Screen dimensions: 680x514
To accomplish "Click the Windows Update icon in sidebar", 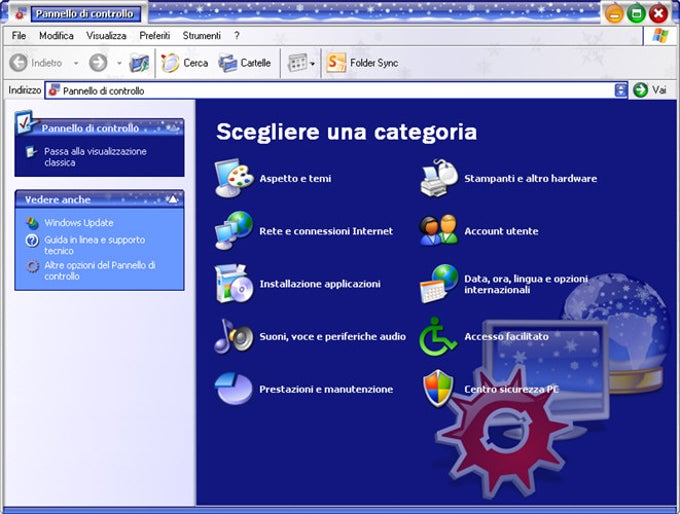I will tap(32, 223).
